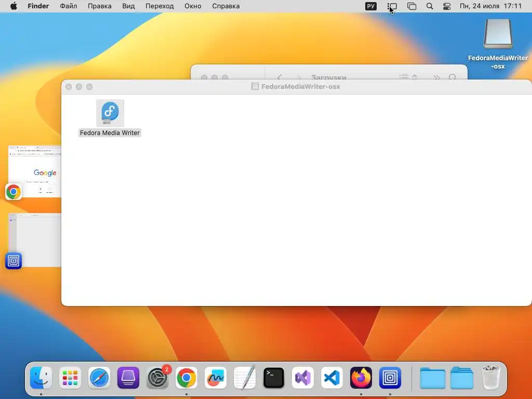
Task: Open the first folder stack in Dock
Action: coord(433,378)
